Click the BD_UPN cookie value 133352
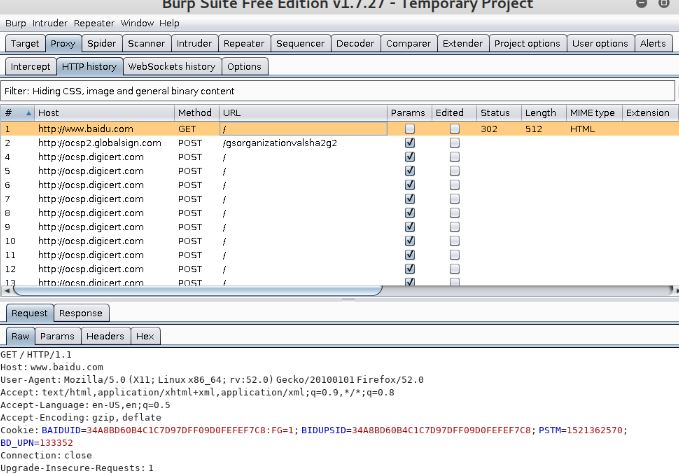 [x=56, y=443]
